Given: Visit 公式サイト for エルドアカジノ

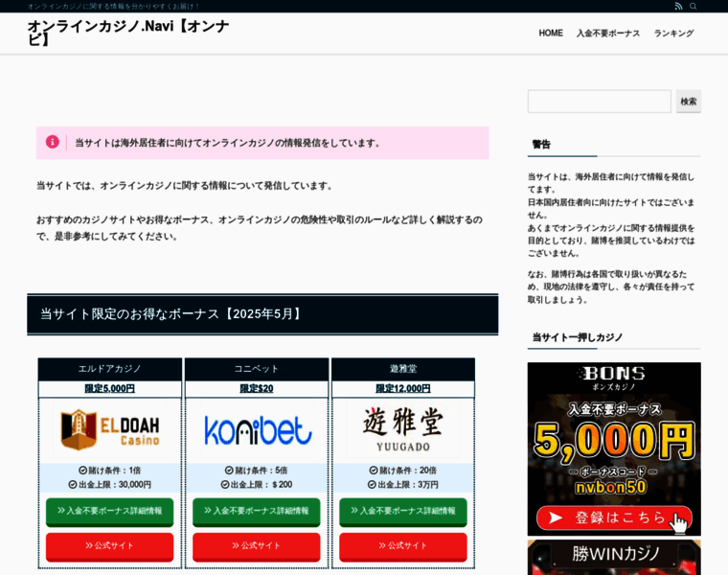Looking at the screenshot, I should (109, 546).
